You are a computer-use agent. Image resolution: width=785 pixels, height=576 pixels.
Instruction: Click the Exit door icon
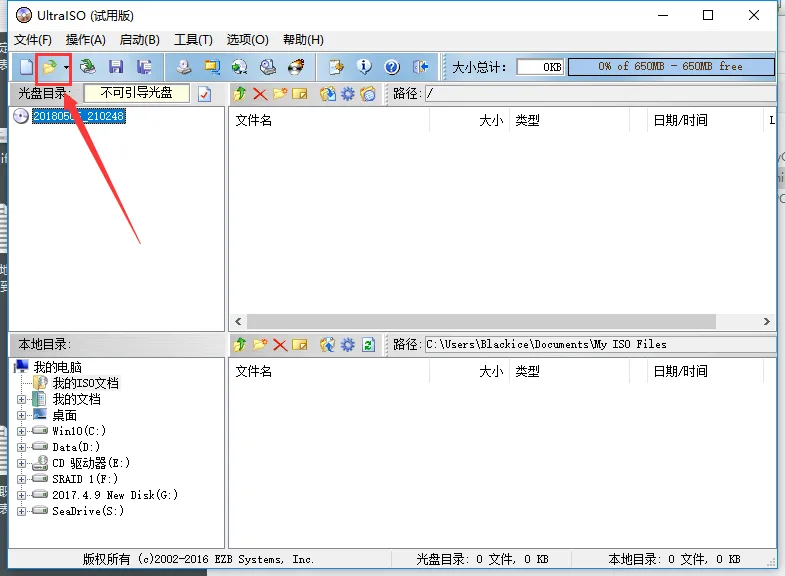420,67
